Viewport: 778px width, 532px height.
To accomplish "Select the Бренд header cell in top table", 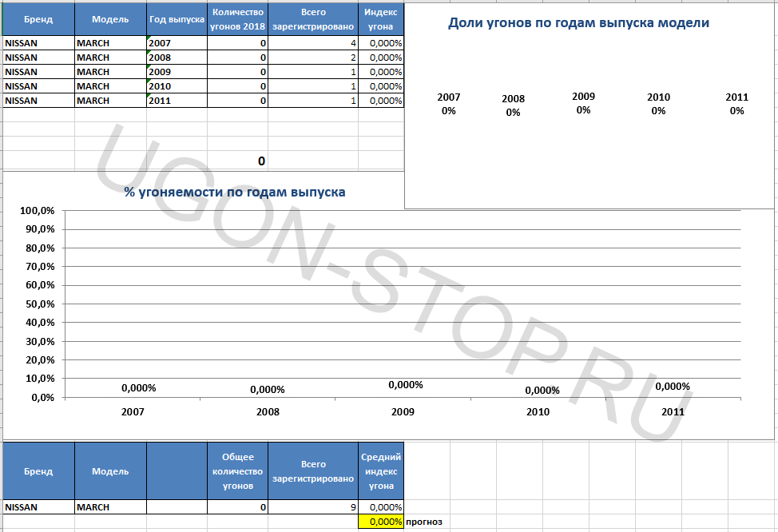I will [x=38, y=19].
